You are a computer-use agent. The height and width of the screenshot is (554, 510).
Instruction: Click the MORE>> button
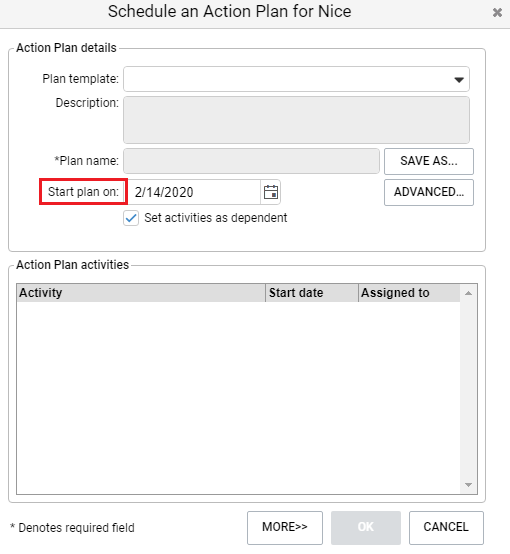click(x=285, y=527)
